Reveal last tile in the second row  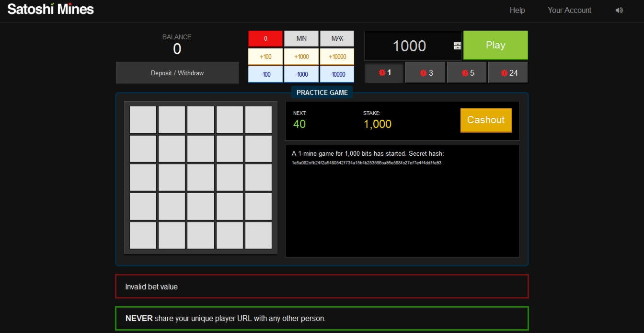(x=258, y=149)
